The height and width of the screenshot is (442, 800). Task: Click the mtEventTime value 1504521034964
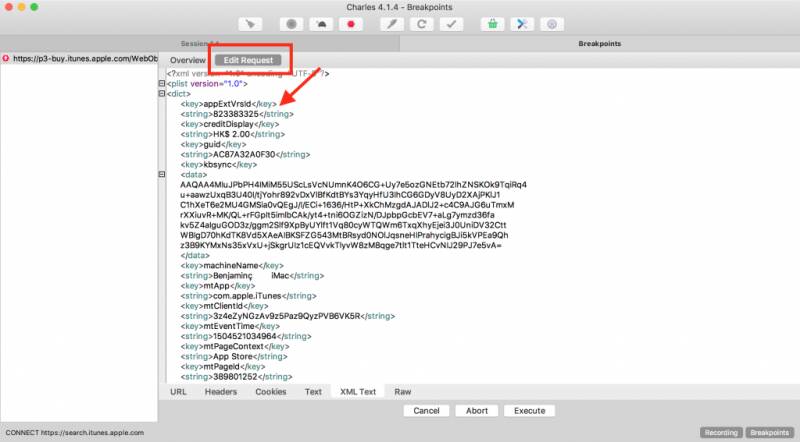click(245, 336)
